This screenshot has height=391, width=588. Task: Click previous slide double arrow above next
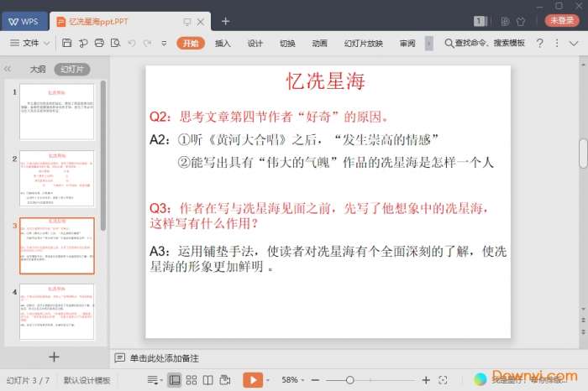click(583, 321)
